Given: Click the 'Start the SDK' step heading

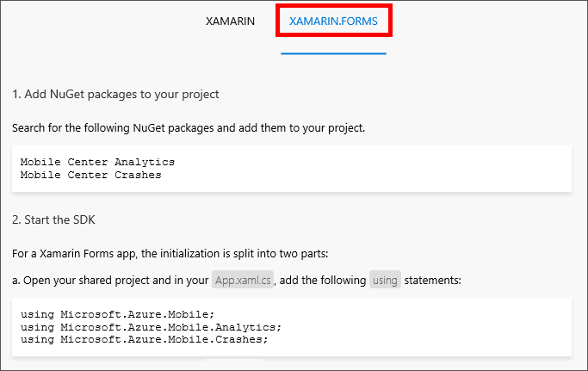Looking at the screenshot, I should pyautogui.click(x=53, y=220).
